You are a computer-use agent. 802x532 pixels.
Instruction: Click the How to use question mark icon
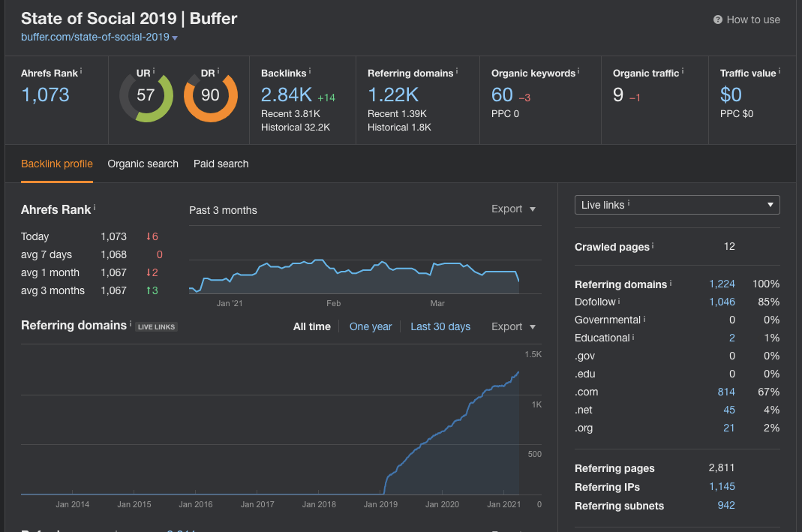pos(718,20)
